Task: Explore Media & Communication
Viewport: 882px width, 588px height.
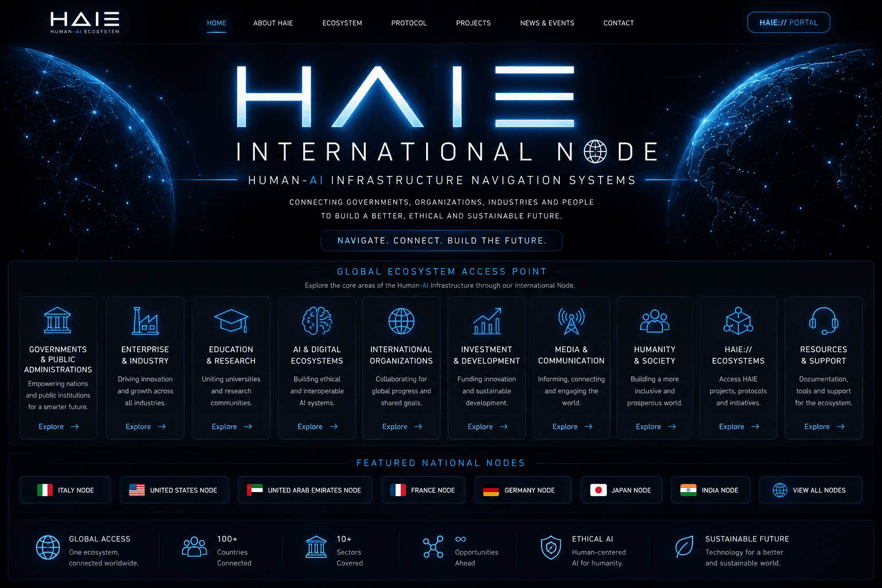Action: [572, 427]
